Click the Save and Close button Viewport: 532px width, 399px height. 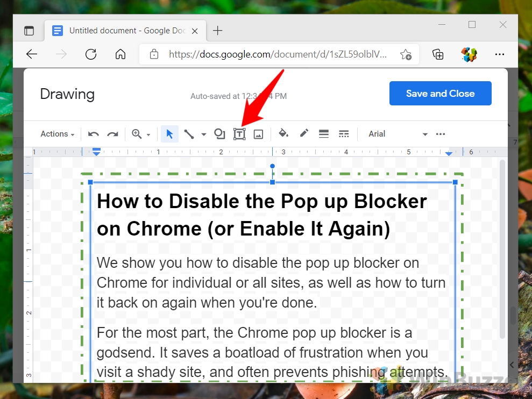coord(441,94)
